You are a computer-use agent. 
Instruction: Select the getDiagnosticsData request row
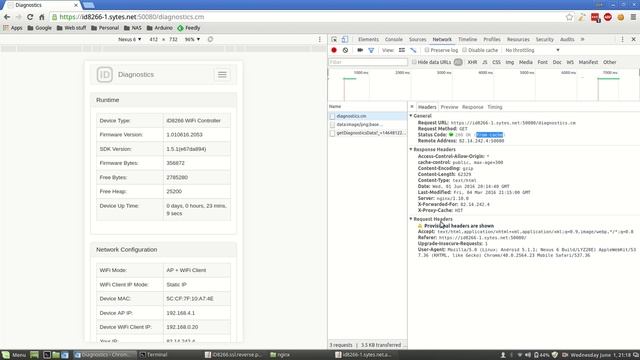pyautogui.click(x=367, y=133)
